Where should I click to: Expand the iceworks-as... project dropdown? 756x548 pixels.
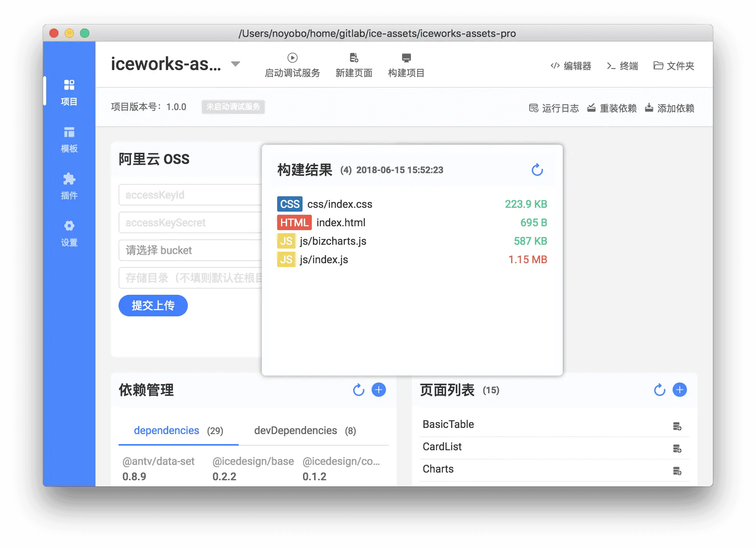(236, 64)
